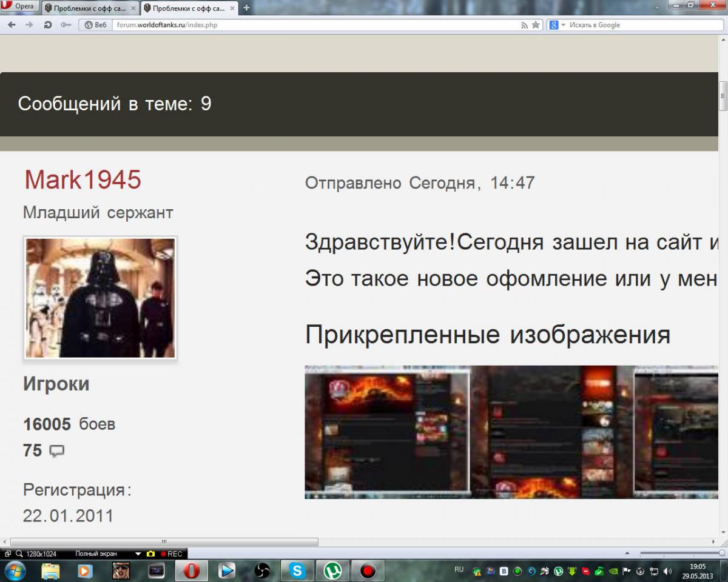Take snapshot with recorder camera icon
Screen dimensions: 728x582
[x=150, y=554]
